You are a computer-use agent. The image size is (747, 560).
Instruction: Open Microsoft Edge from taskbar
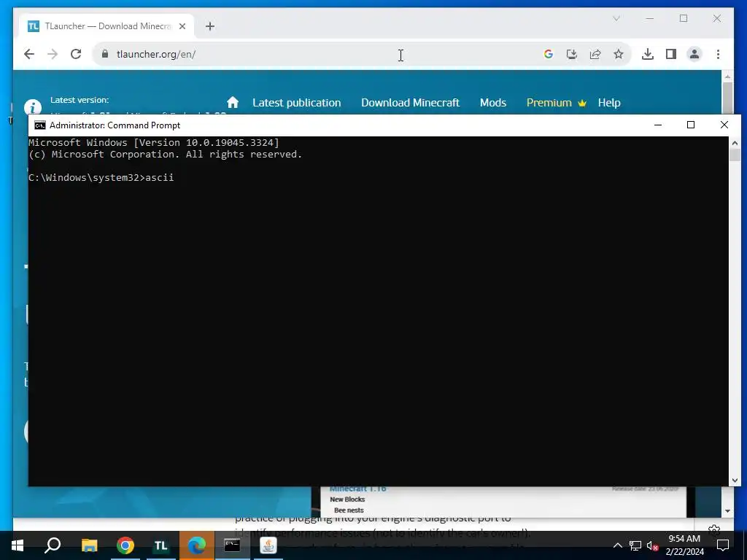coord(197,545)
